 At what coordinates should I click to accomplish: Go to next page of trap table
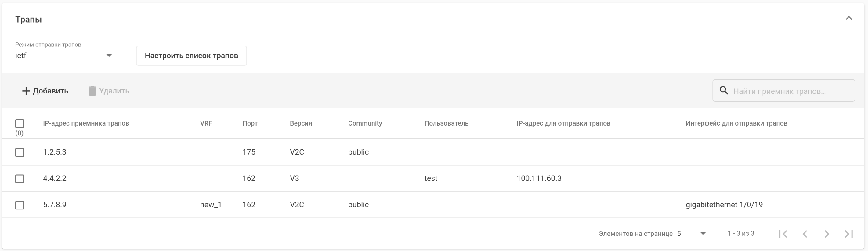[x=826, y=234]
